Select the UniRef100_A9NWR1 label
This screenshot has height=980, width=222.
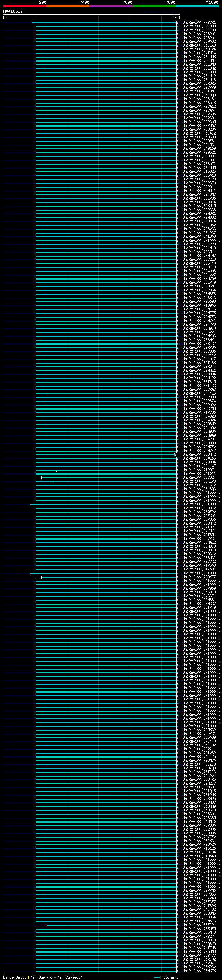[x=199, y=214]
